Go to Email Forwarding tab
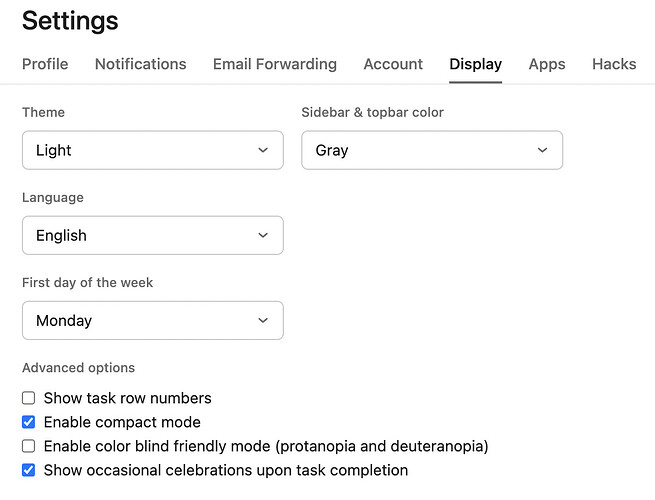 [x=275, y=64]
